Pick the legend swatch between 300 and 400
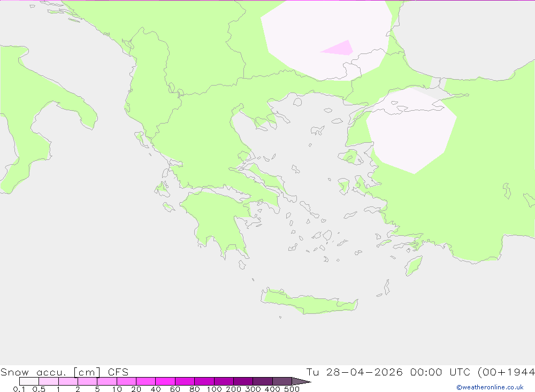Screen dimensions: 535x392 point(262,381)
